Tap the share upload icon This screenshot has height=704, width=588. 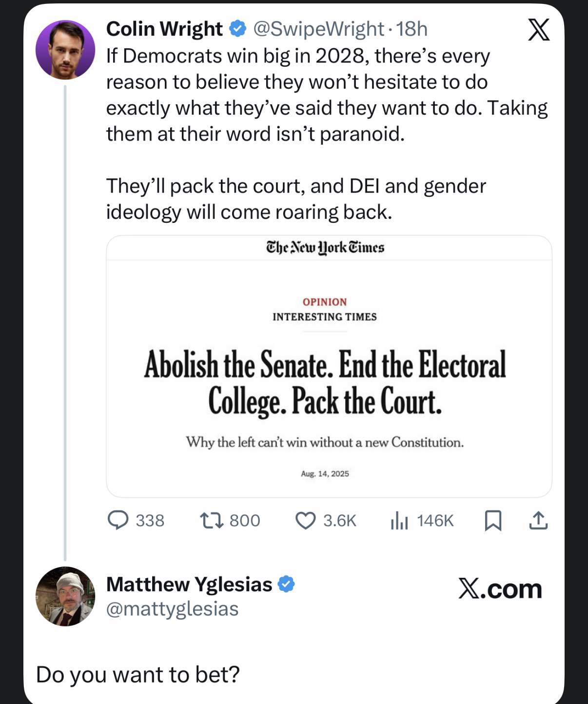tap(538, 520)
